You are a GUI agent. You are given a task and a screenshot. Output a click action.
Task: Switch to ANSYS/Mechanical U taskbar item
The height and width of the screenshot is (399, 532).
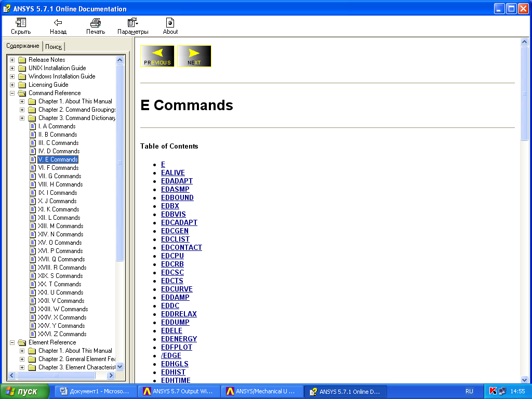[x=261, y=391]
